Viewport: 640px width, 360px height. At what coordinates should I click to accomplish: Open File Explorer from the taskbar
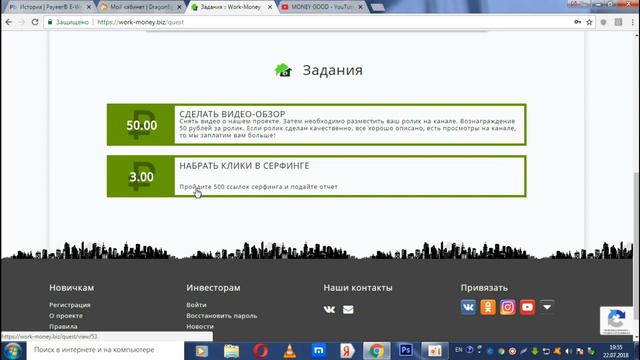(x=231, y=351)
